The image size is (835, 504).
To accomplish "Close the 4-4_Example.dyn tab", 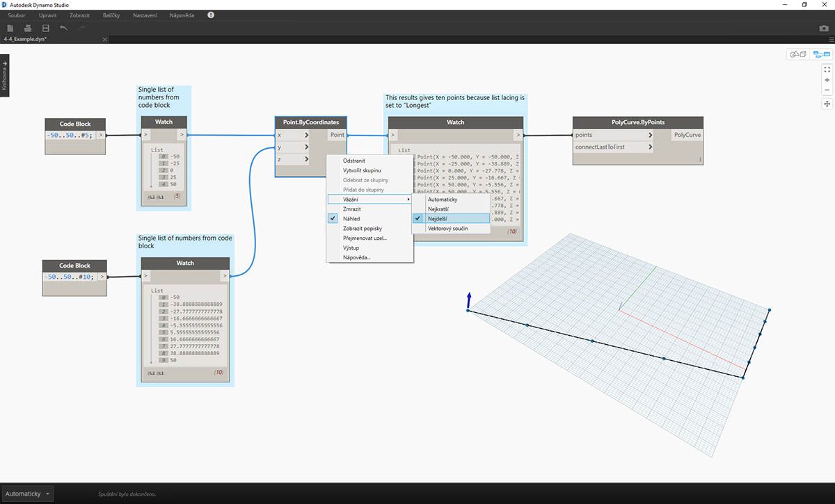I will coord(106,40).
